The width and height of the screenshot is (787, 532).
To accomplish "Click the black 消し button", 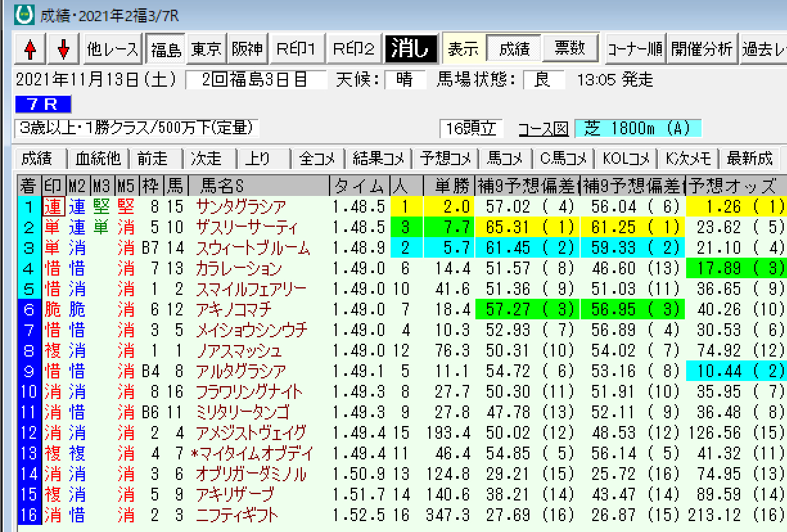I will pos(411,48).
